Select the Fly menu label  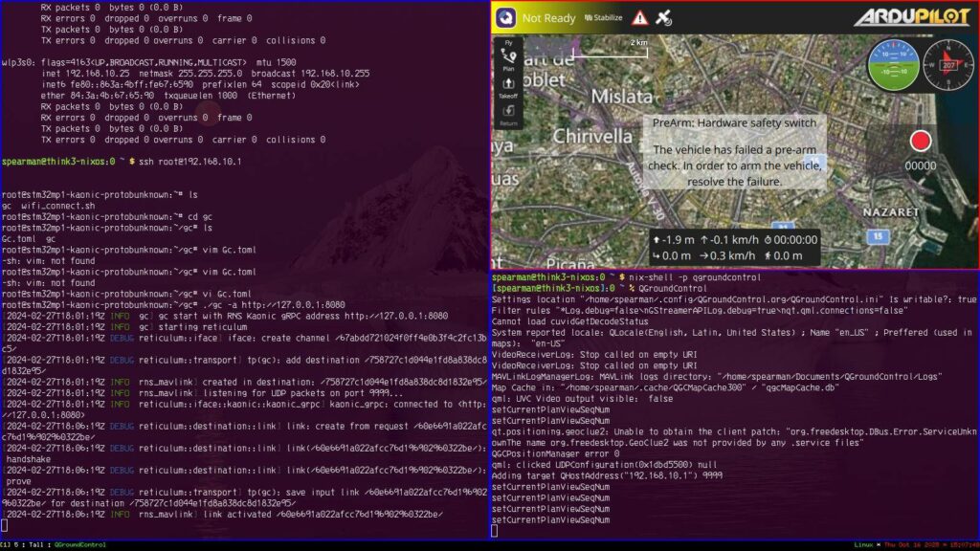pyautogui.click(x=507, y=42)
